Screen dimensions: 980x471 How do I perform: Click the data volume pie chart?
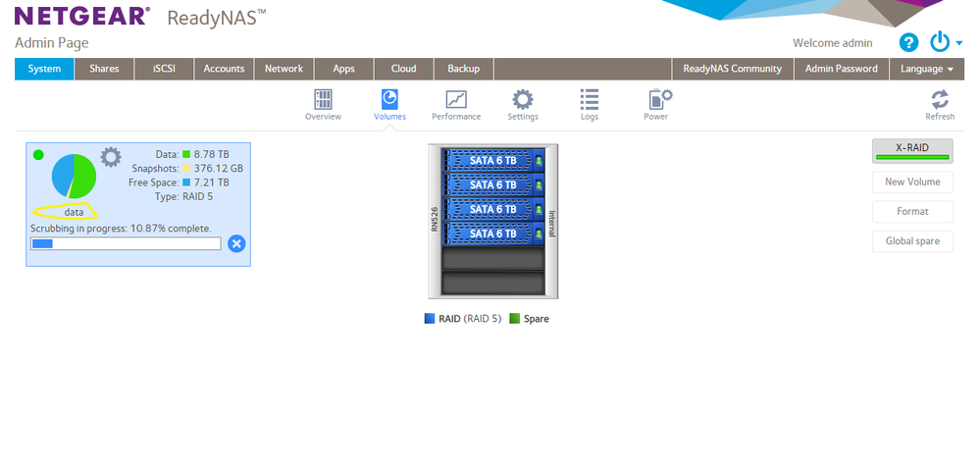point(74,177)
